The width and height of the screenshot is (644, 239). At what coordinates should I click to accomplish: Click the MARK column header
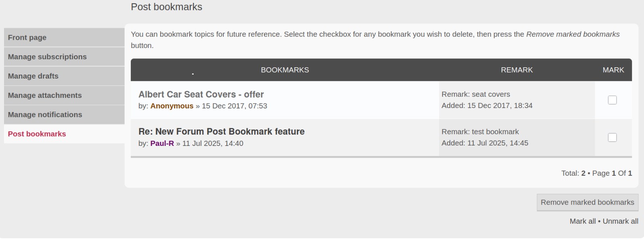[613, 70]
